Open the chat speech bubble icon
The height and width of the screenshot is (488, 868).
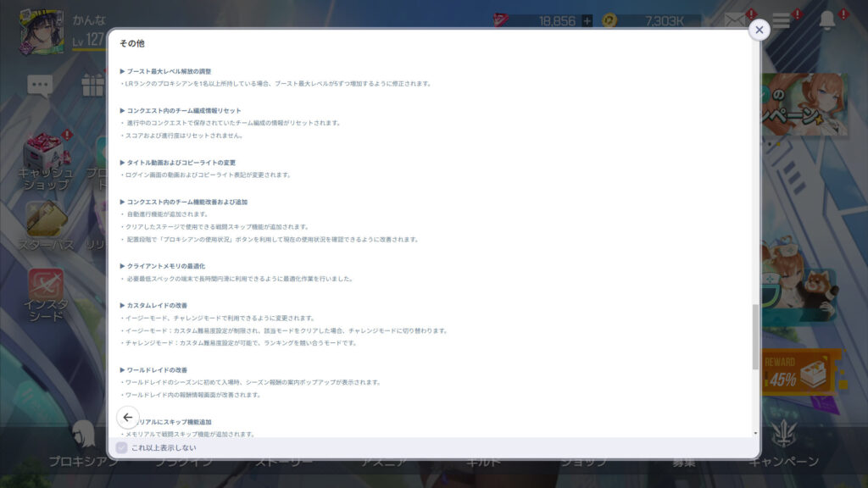[x=40, y=84]
